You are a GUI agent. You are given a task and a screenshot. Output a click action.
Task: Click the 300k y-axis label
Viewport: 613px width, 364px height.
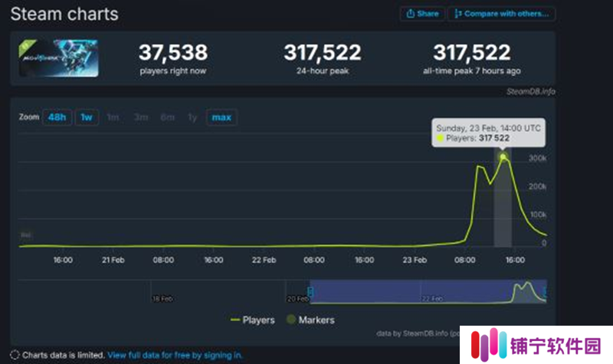[538, 159]
